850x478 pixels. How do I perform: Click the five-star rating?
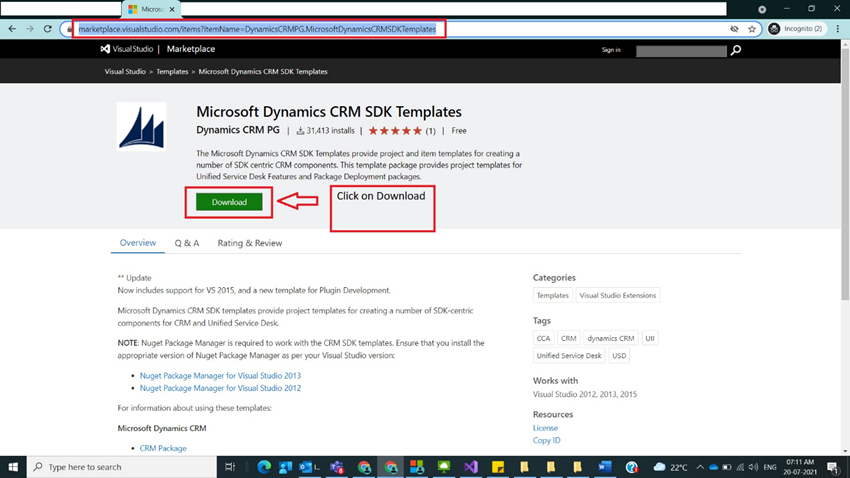pyautogui.click(x=395, y=131)
